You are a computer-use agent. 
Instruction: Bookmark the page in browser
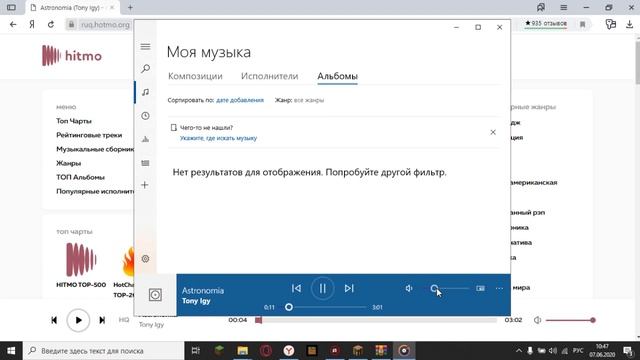pyautogui.click(x=582, y=24)
